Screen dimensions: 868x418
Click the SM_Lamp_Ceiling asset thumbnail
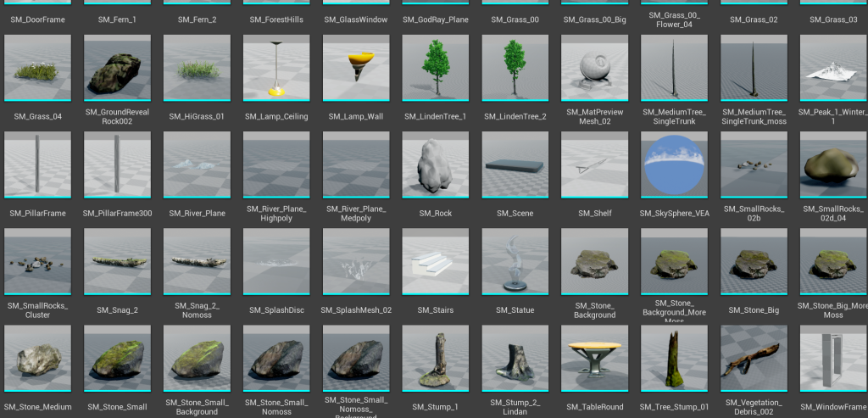point(276,68)
